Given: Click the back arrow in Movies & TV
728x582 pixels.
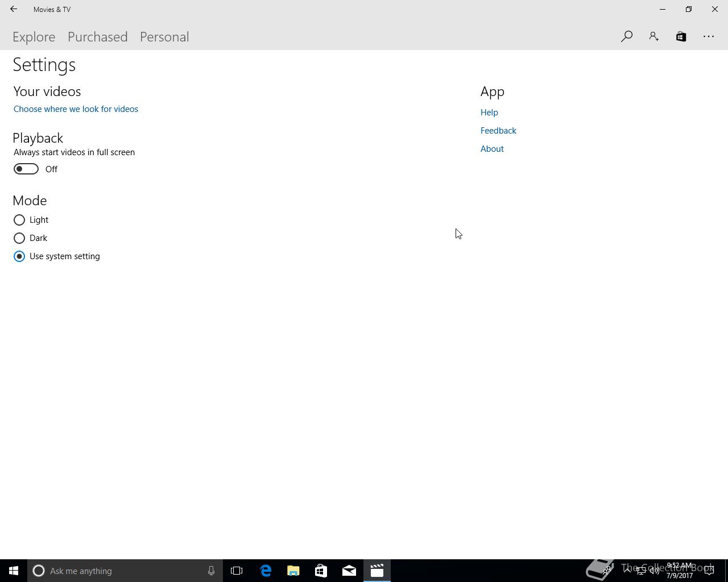Looking at the screenshot, I should pyautogui.click(x=14, y=9).
